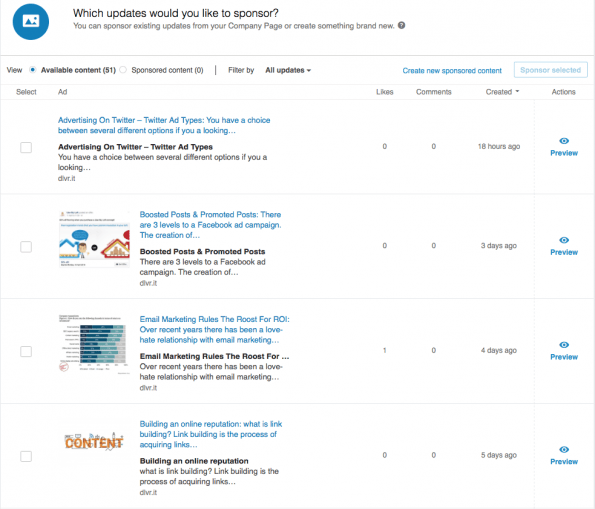Click the CONTENT image thumbnail

tap(94, 441)
